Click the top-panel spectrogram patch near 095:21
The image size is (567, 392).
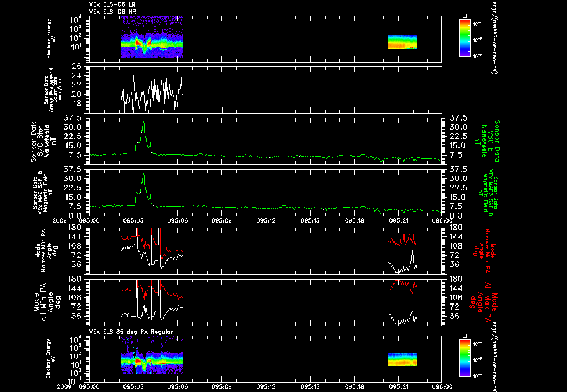(403, 42)
